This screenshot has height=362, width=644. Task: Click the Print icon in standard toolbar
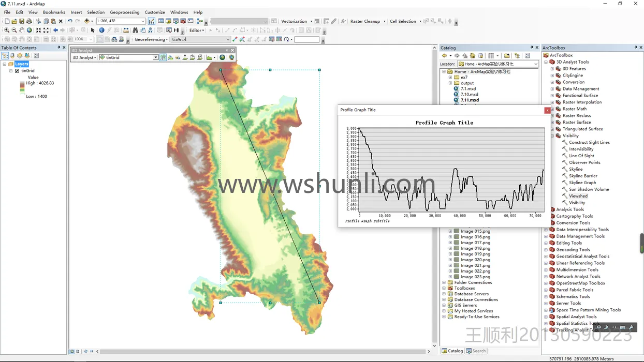pos(29,21)
